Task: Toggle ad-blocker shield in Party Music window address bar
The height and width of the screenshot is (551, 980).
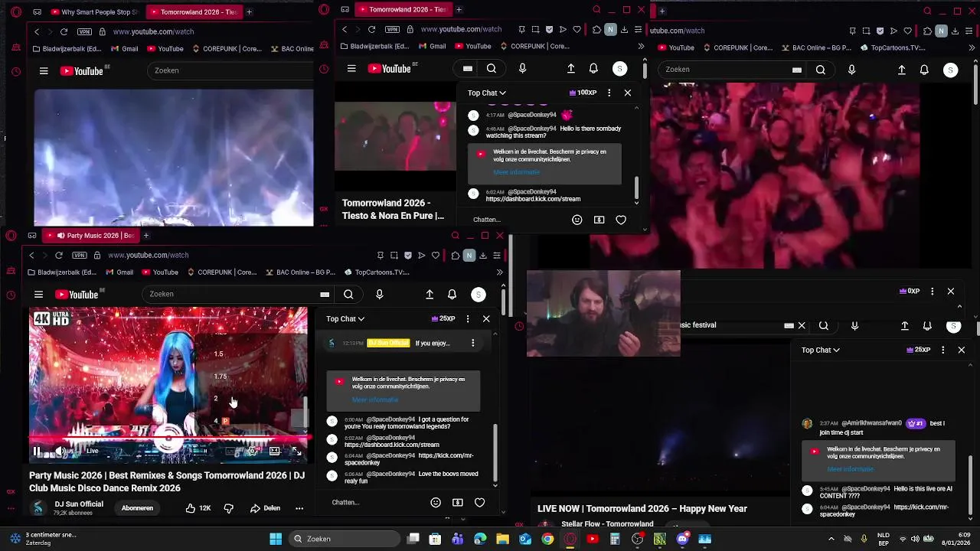Action: coord(407,256)
